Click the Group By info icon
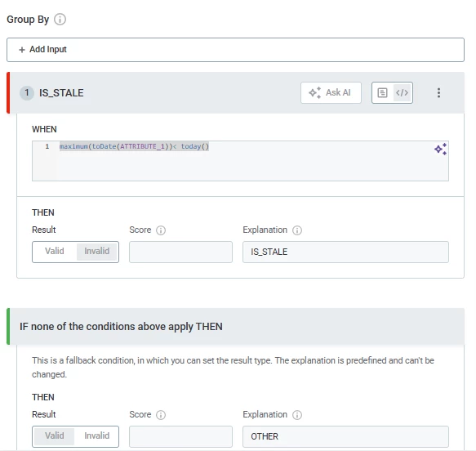This screenshot has width=476, height=451. [x=60, y=20]
